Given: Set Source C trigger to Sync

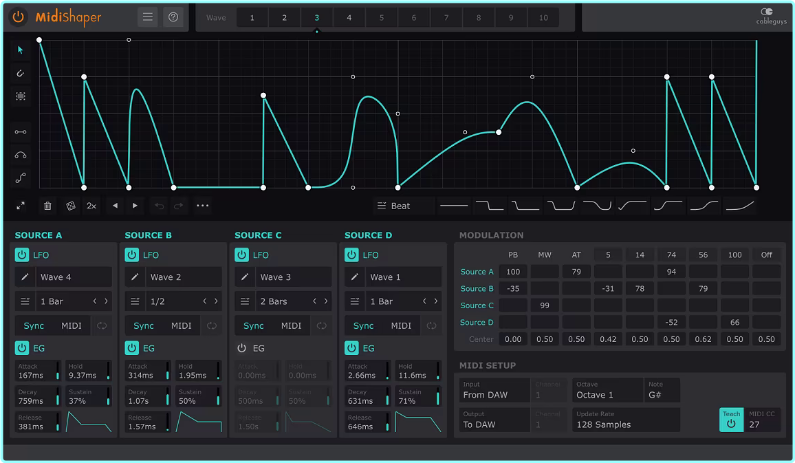Looking at the screenshot, I should click(x=254, y=326).
